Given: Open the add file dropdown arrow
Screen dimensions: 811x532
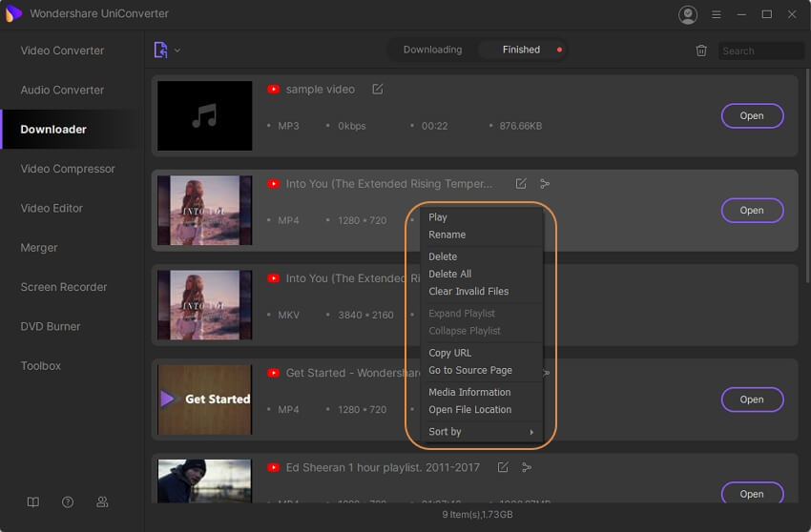Looking at the screenshot, I should (177, 51).
